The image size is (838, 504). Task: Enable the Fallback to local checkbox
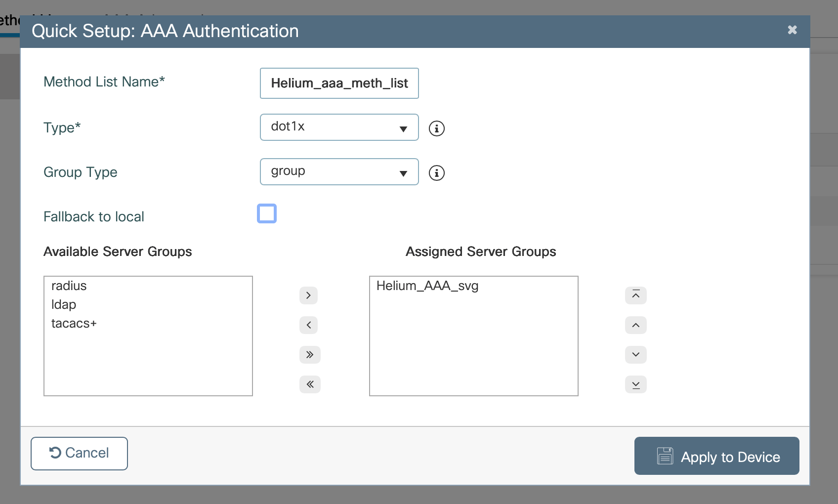[x=267, y=214]
